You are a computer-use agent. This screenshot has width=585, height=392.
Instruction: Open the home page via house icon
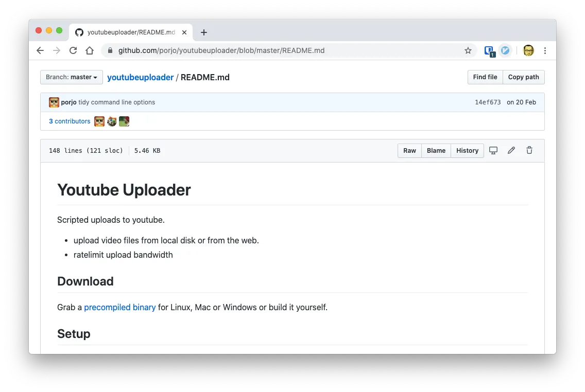click(x=90, y=50)
